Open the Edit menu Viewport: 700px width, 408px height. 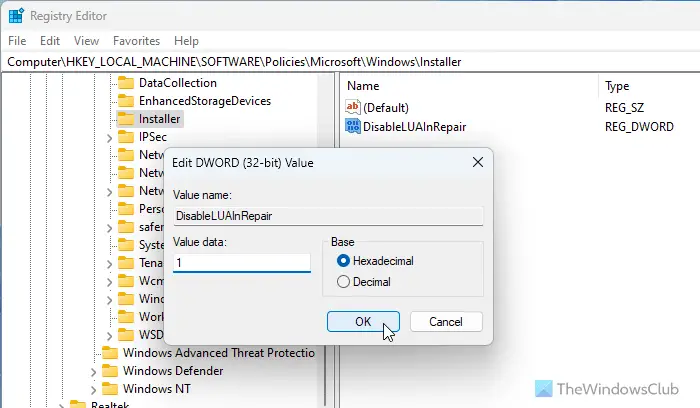50,41
